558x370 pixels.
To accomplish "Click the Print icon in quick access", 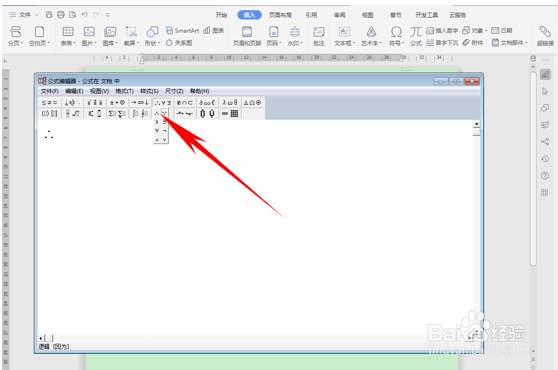I will [x=61, y=15].
